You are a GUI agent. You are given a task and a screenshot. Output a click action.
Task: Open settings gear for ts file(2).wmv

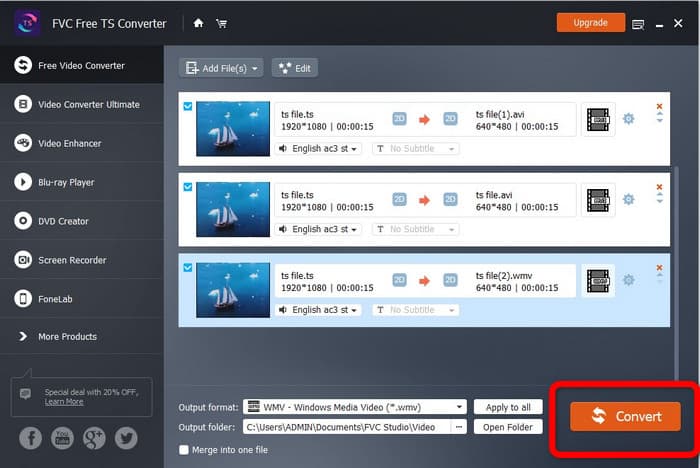click(628, 280)
